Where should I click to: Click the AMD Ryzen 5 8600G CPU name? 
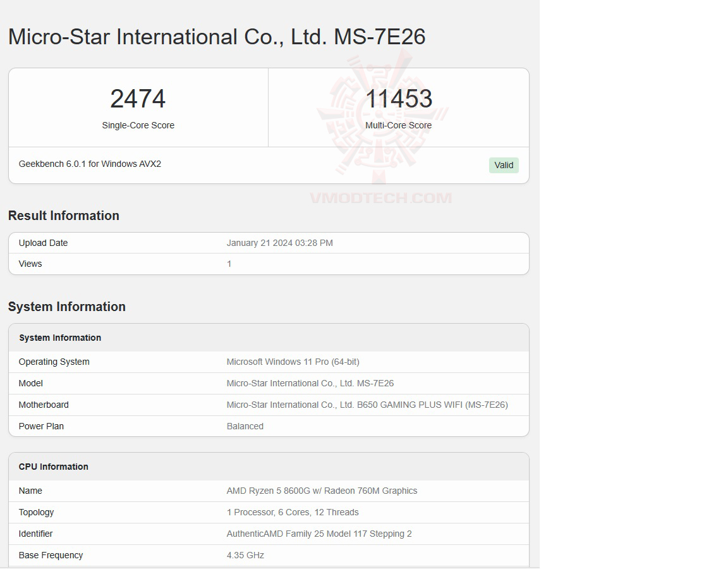(x=322, y=491)
